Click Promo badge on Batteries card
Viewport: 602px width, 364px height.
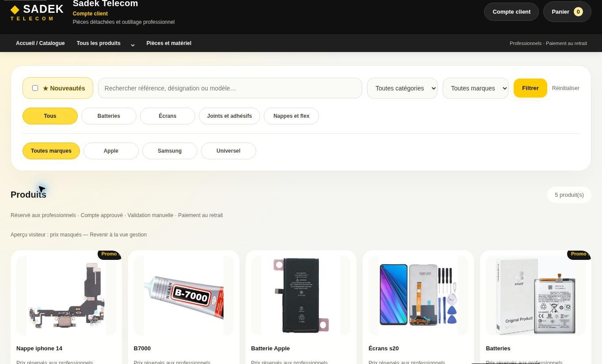579,254
